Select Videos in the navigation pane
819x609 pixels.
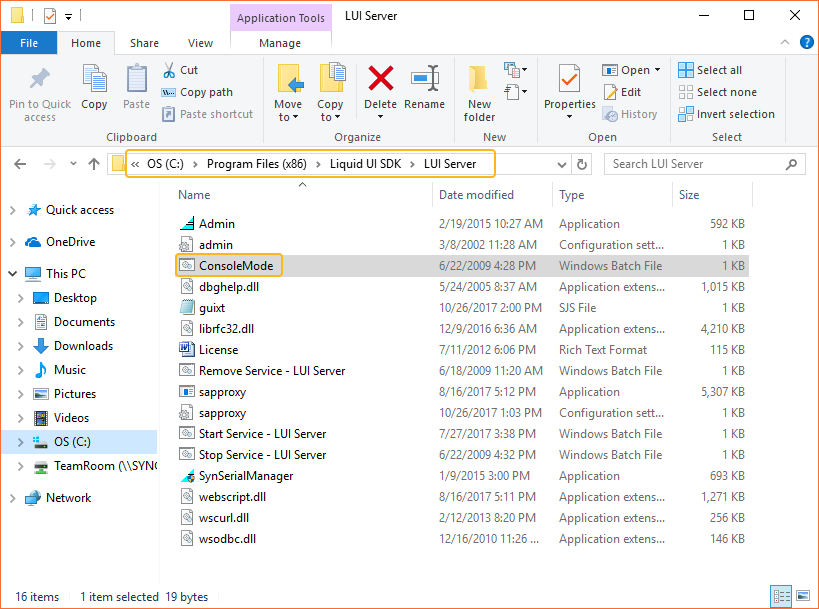point(71,418)
